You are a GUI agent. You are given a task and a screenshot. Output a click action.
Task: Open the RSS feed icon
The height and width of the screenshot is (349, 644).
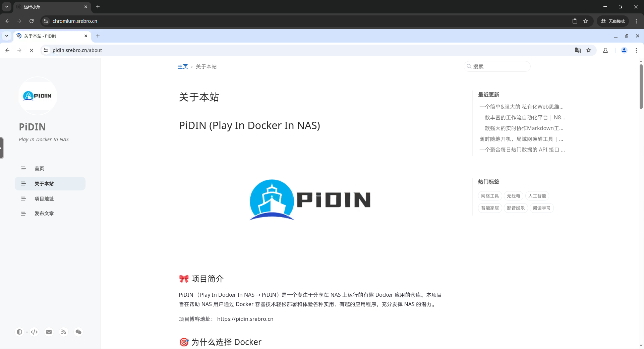coord(64,332)
